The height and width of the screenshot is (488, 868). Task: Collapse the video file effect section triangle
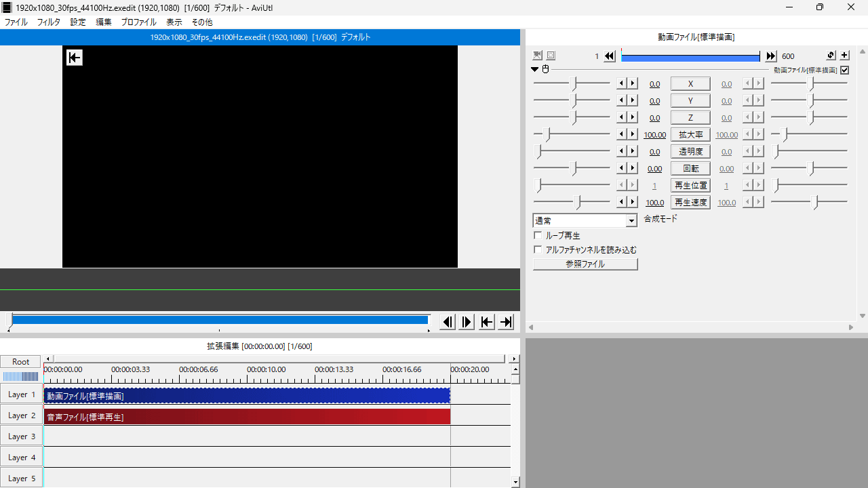pyautogui.click(x=535, y=69)
